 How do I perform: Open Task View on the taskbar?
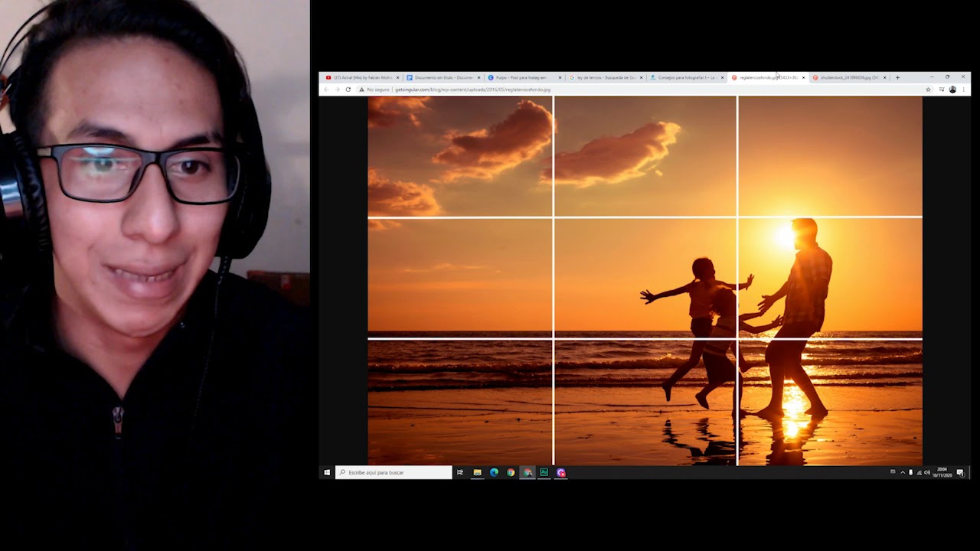pos(460,473)
